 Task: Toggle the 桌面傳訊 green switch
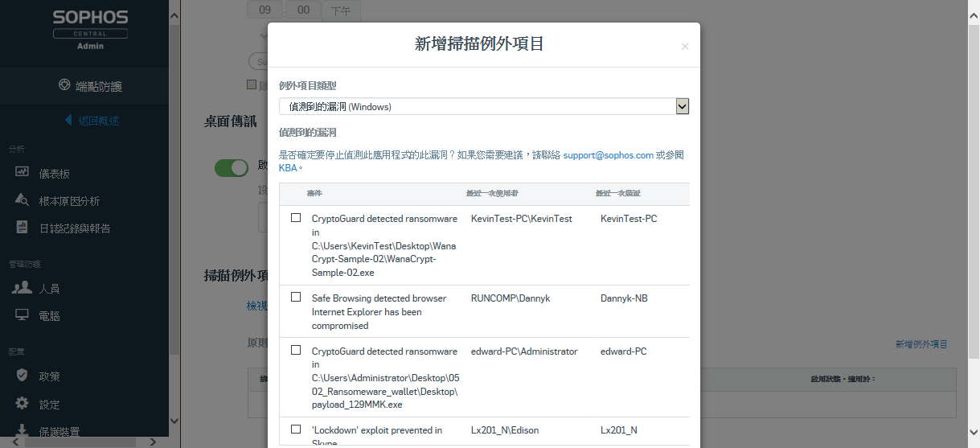click(x=232, y=167)
